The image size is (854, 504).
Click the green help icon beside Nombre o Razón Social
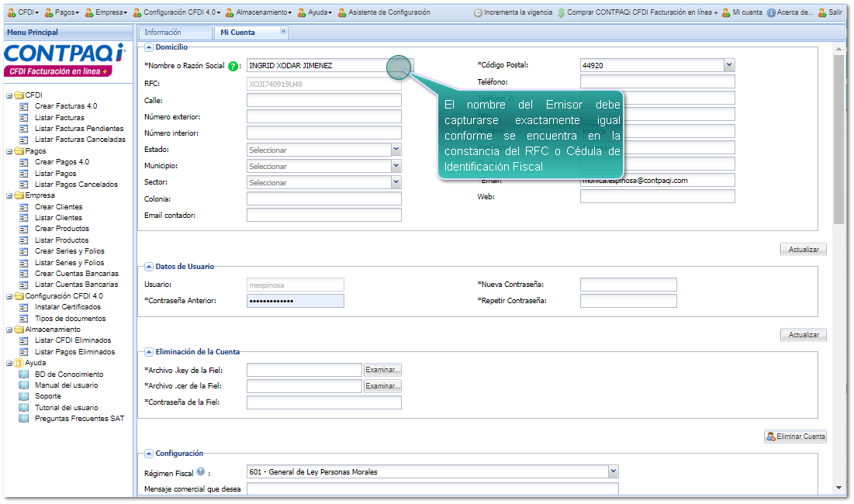coord(233,66)
